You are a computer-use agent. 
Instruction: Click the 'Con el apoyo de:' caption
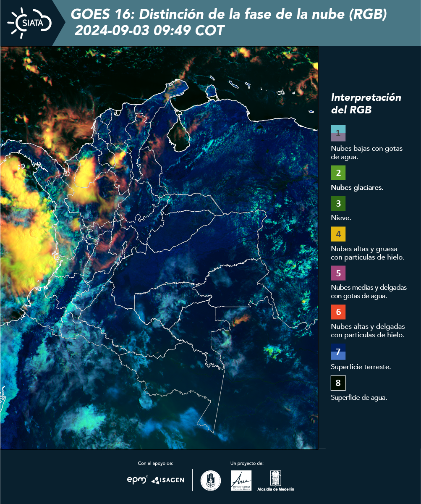(x=155, y=463)
